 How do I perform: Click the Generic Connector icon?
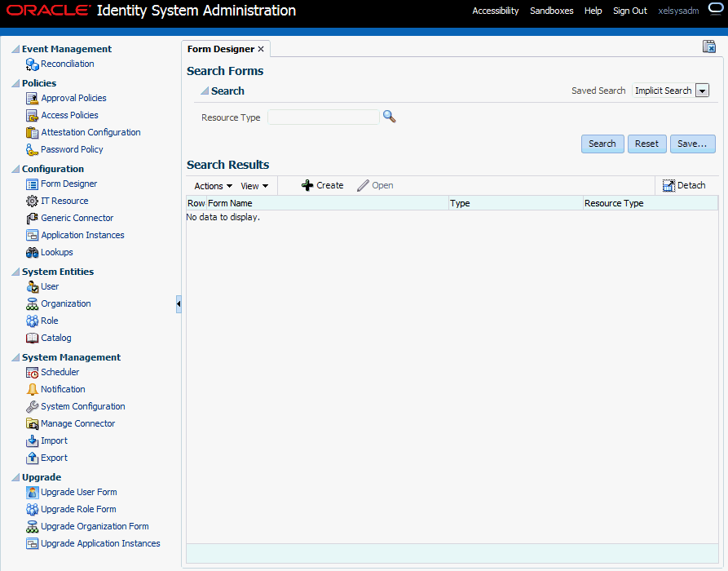coord(32,218)
